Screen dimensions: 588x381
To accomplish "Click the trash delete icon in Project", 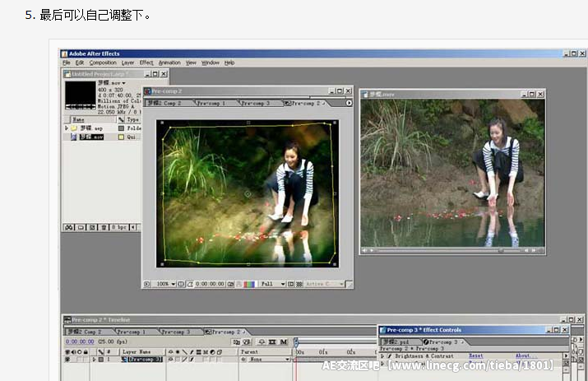I will [104, 227].
